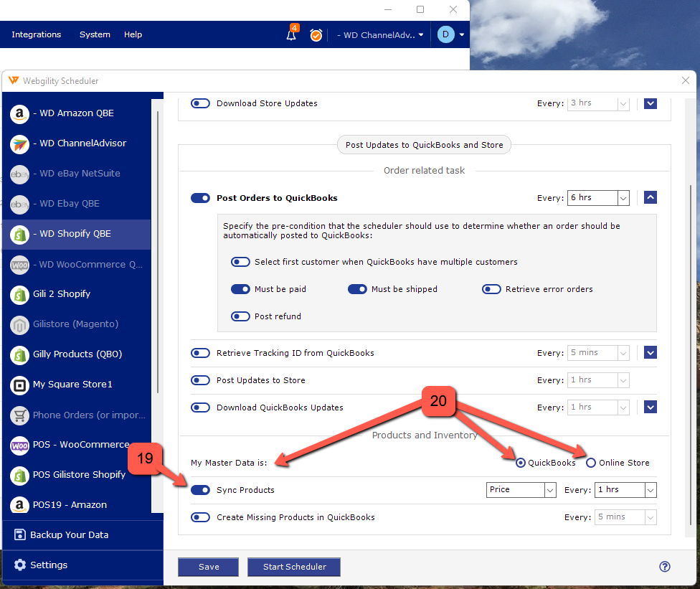
Task: Open Settings in the sidebar
Action: coord(83,565)
